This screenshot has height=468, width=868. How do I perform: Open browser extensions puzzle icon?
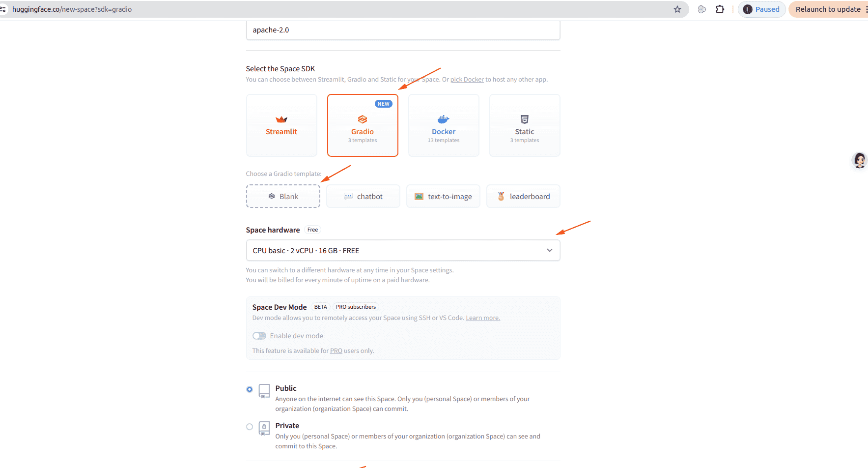(720, 9)
